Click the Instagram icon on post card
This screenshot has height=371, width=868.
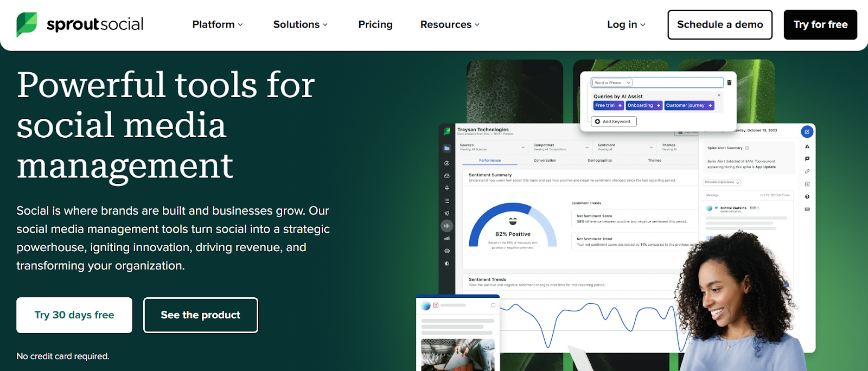436,305
